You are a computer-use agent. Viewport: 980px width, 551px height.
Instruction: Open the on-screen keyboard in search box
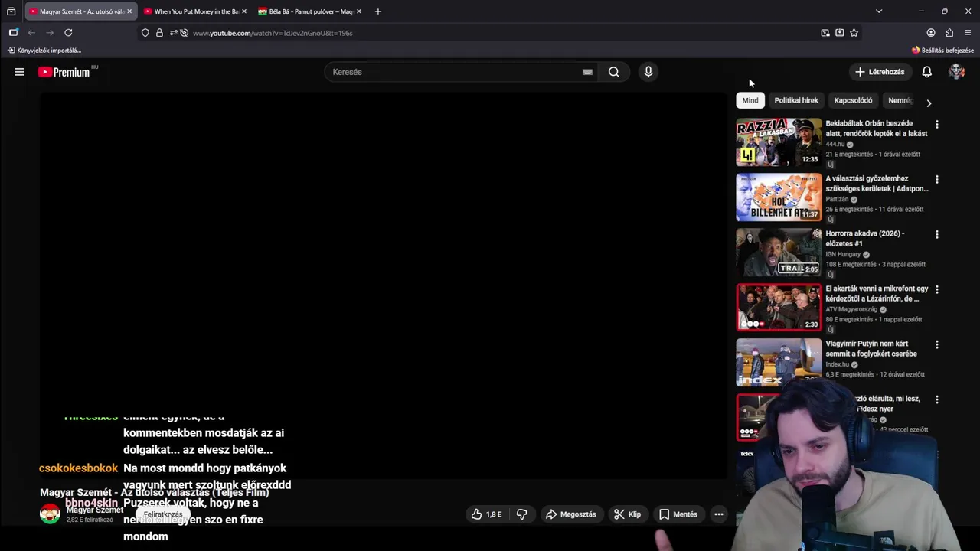click(x=587, y=72)
